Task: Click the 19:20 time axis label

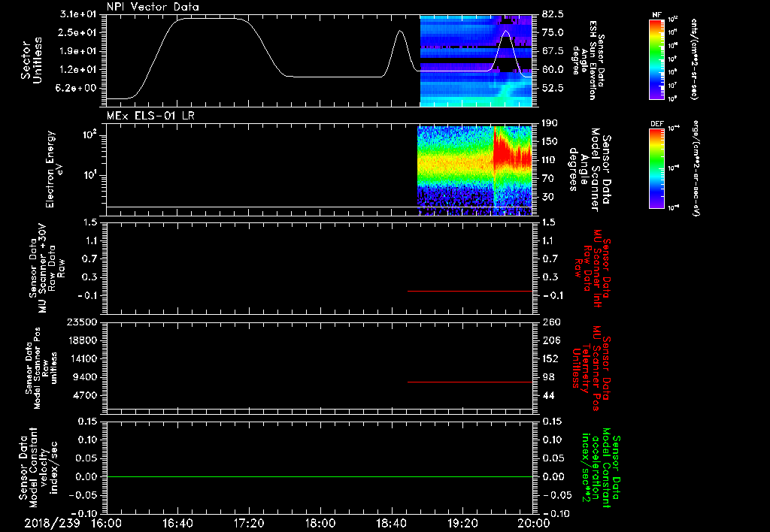Action: [462, 523]
